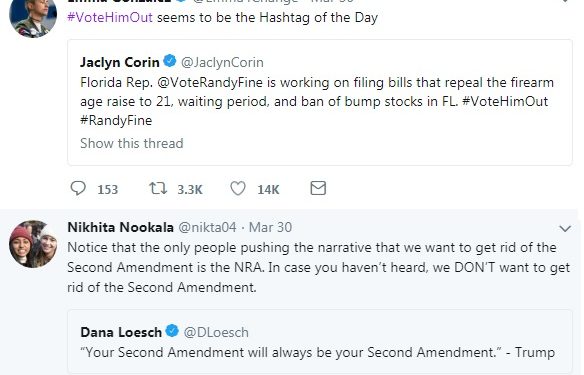View the 14K likes count
The width and height of the screenshot is (584, 375).
tap(268, 190)
